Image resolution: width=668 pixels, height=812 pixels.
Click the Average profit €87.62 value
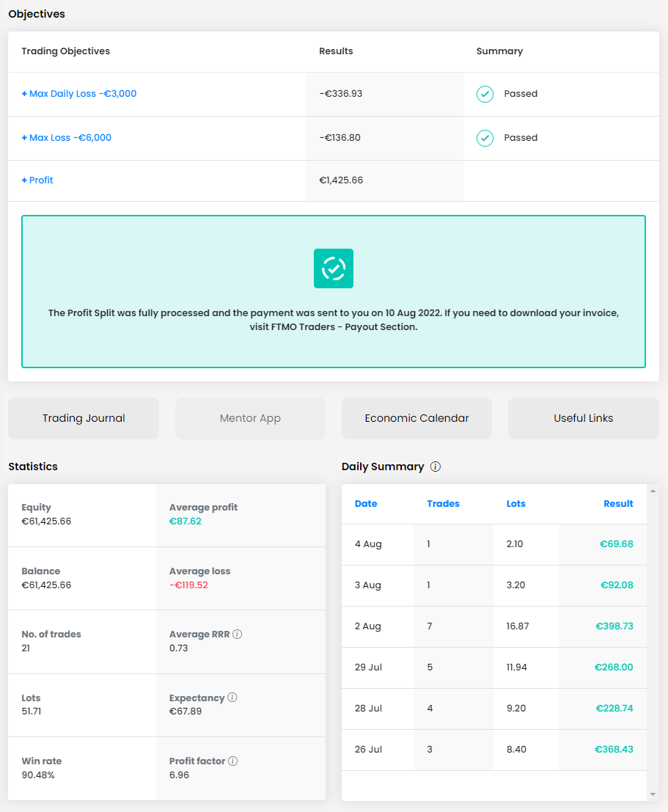coord(186,522)
